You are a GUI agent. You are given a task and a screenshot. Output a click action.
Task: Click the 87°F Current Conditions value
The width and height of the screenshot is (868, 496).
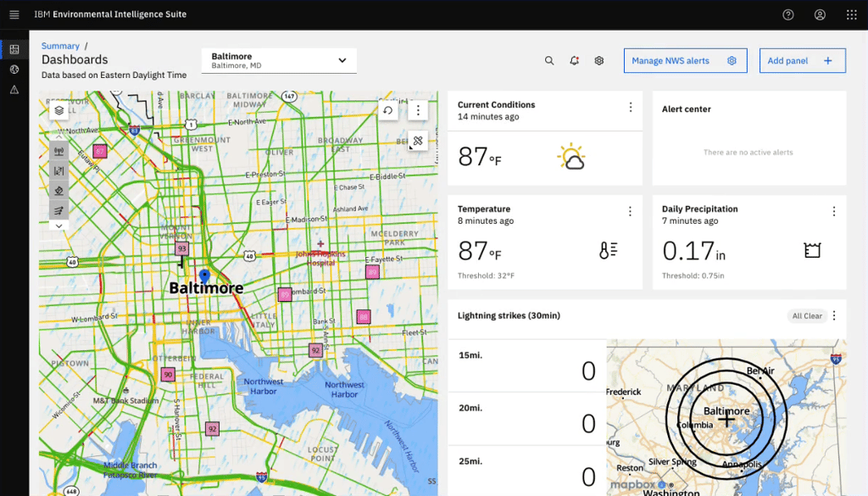tap(480, 157)
